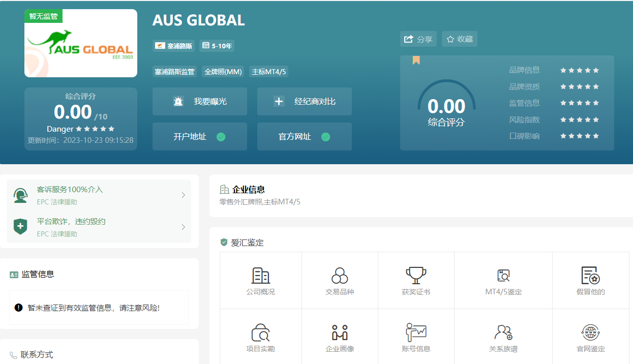Open the 开户地址 account opening link

click(200, 136)
